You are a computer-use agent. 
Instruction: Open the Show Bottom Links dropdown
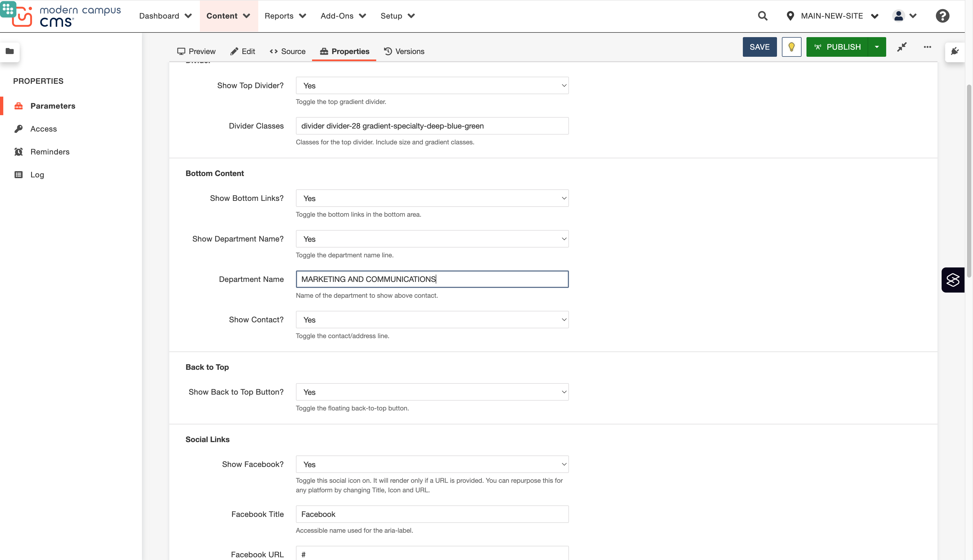[432, 198]
